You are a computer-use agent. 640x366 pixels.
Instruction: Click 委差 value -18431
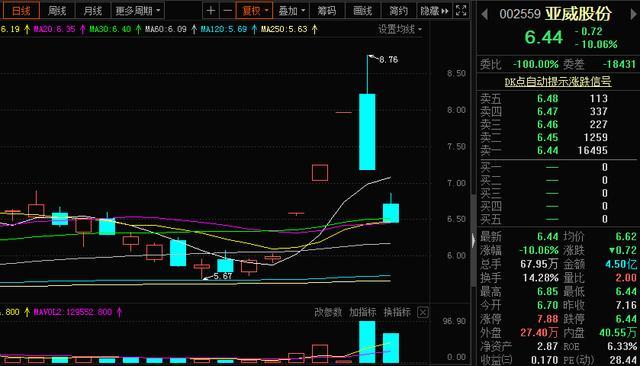[619, 64]
